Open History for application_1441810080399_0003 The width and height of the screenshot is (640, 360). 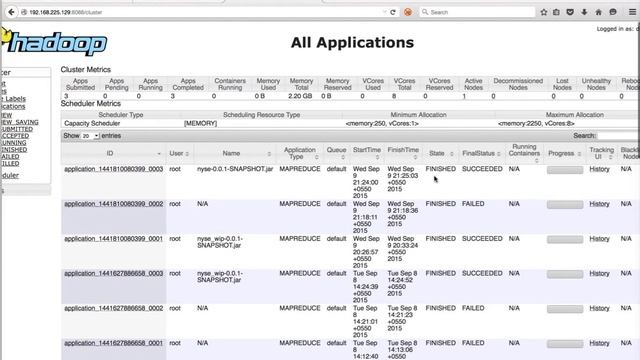599,169
